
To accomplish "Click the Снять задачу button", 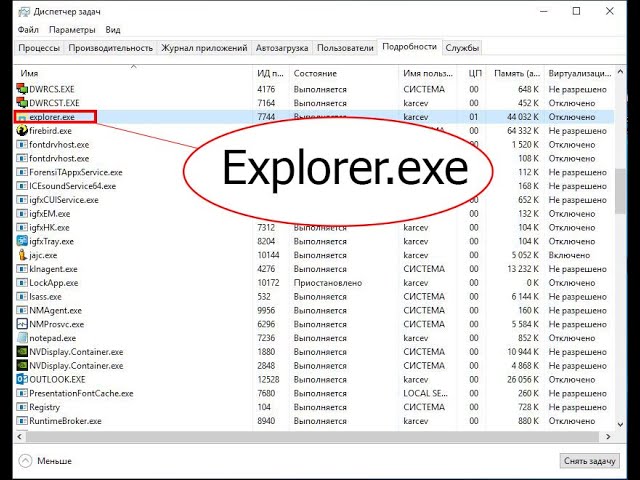I will tap(590, 461).
